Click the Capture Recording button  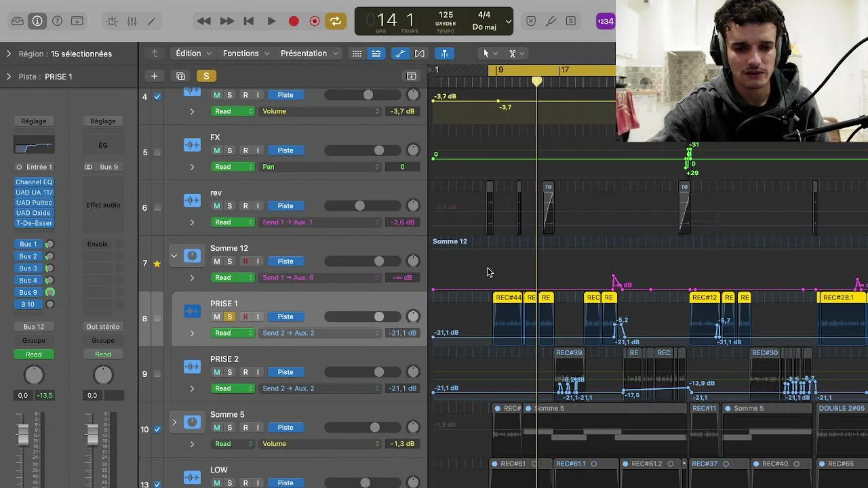[x=315, y=21]
